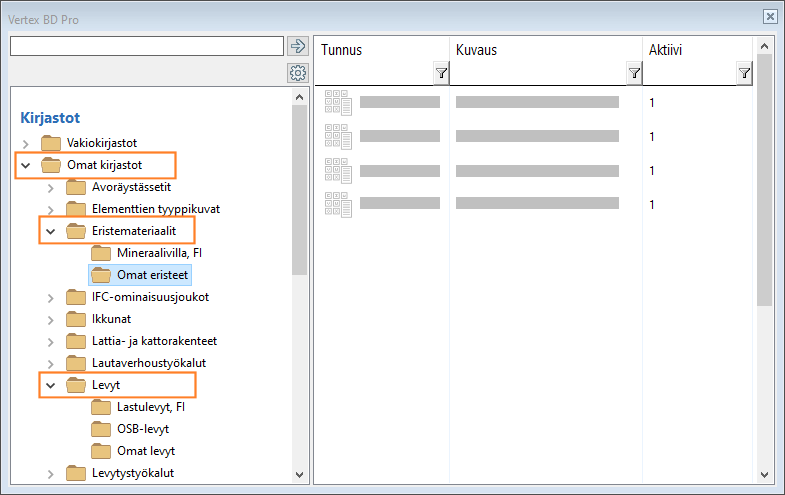
Task: Select the last library item icon
Action: [338, 204]
